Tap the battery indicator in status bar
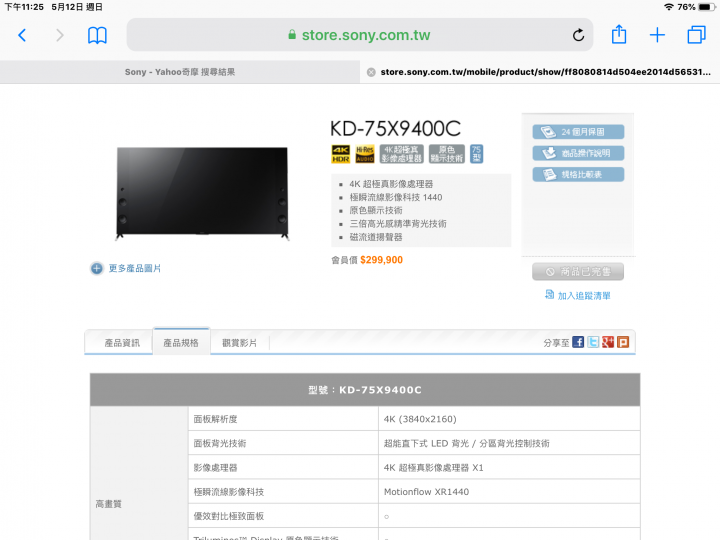Screen dimensions: 720x540 coord(707,7)
